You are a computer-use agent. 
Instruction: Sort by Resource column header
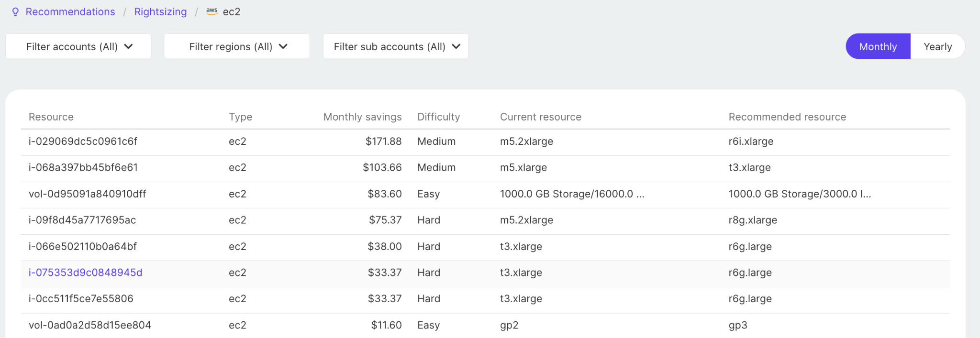tap(51, 117)
